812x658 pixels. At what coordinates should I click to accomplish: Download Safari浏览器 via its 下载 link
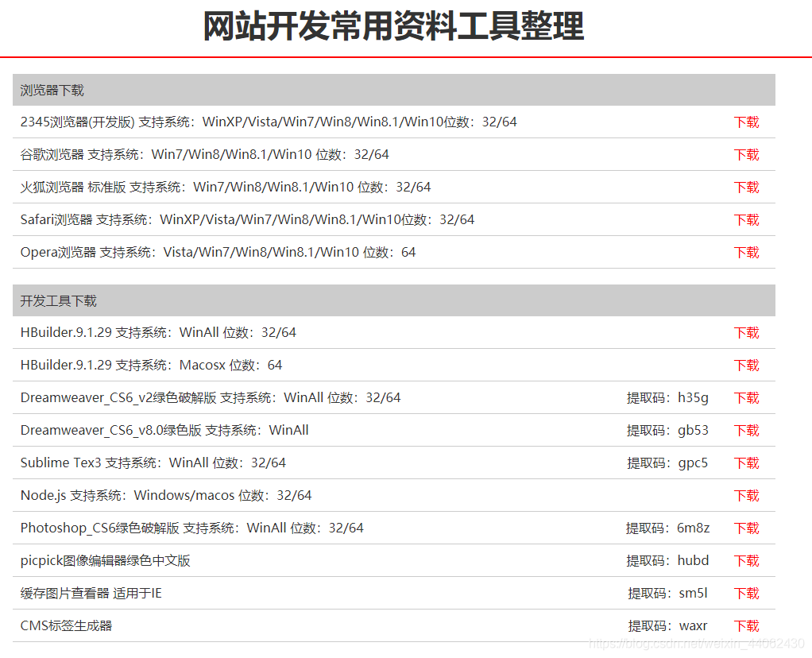(x=746, y=220)
